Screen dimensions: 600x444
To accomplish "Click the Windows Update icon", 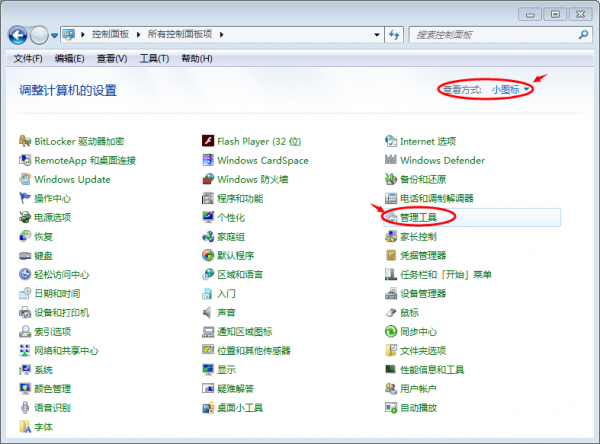I will click(25, 179).
